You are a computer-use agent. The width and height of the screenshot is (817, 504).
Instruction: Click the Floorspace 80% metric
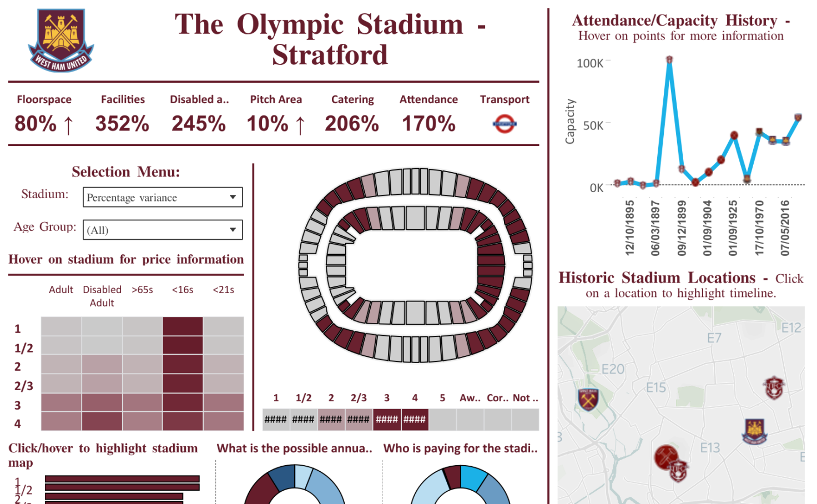click(44, 123)
